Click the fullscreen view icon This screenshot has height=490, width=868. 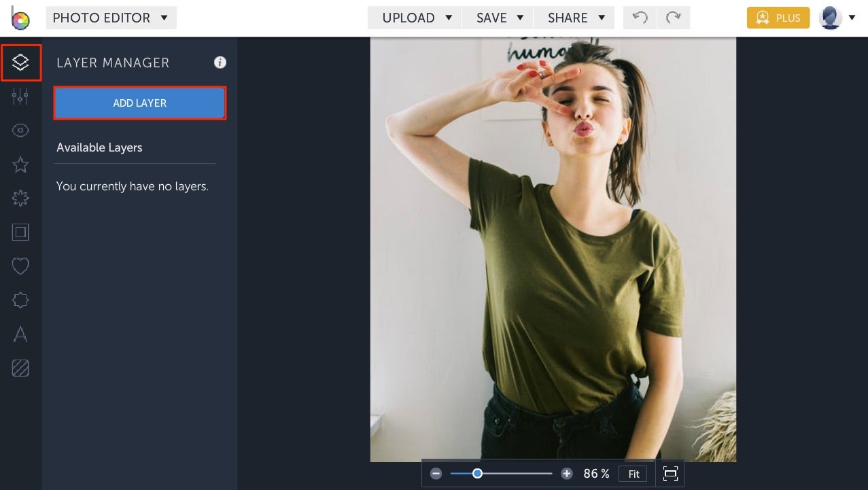tap(670, 474)
